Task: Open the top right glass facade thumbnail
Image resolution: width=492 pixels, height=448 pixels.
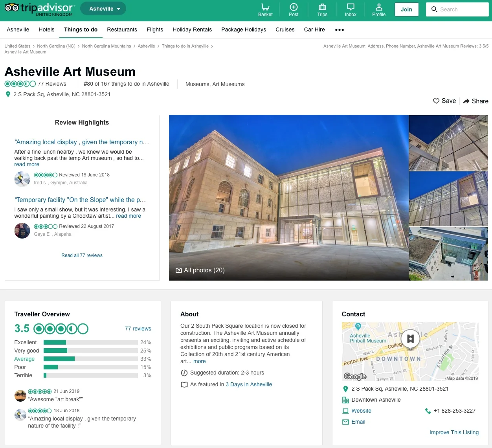Action: point(448,143)
